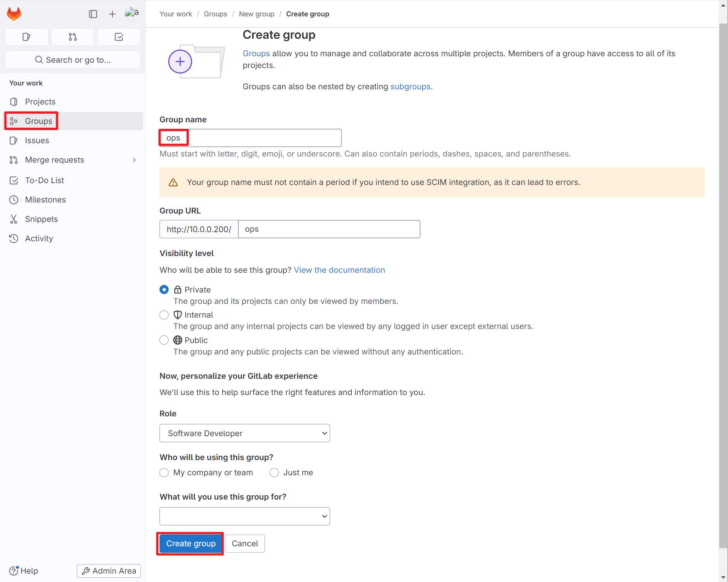Select Just me radio

(x=274, y=473)
